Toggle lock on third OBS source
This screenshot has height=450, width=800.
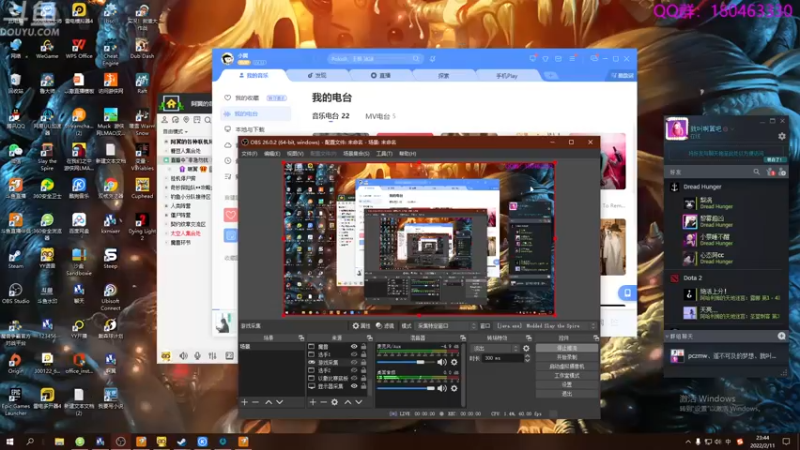point(363,362)
